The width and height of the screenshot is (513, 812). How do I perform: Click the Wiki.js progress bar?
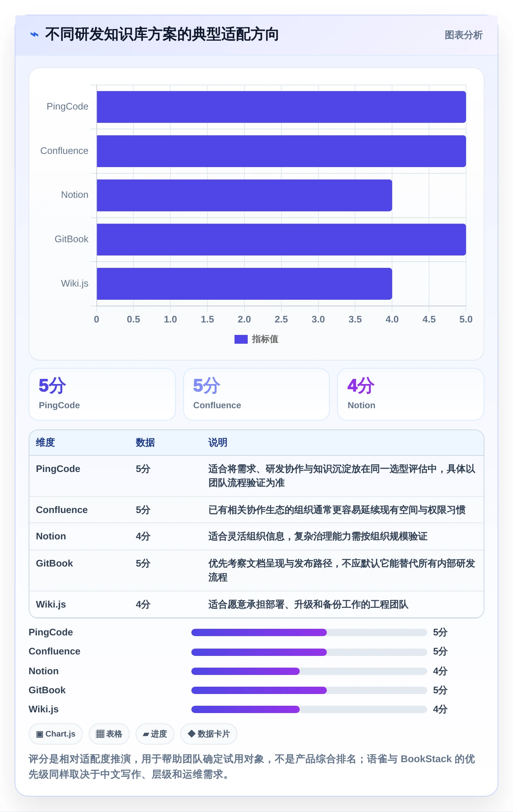[x=309, y=709]
